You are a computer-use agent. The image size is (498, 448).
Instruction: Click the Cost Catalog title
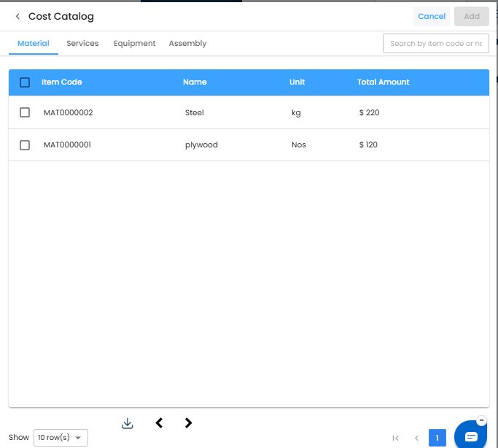tap(61, 17)
